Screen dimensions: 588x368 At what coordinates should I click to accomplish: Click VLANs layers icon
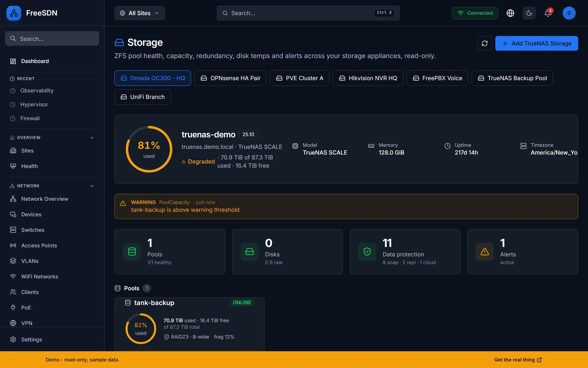[x=13, y=261]
